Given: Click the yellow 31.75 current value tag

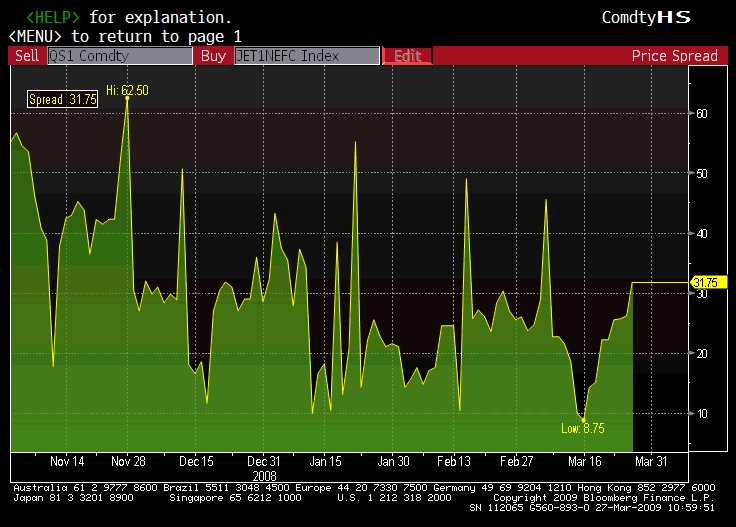Looking at the screenshot, I should tap(708, 283).
